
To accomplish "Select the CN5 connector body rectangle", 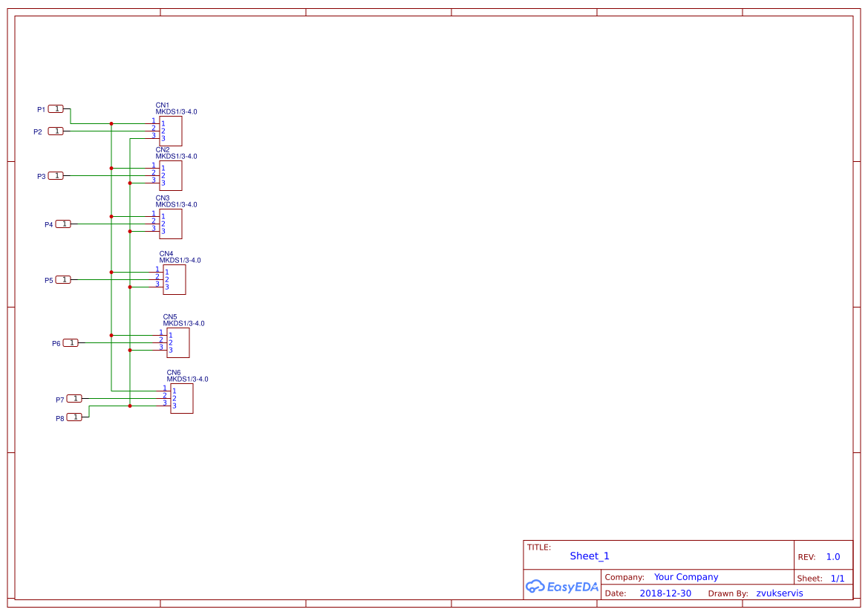I will coord(178,342).
